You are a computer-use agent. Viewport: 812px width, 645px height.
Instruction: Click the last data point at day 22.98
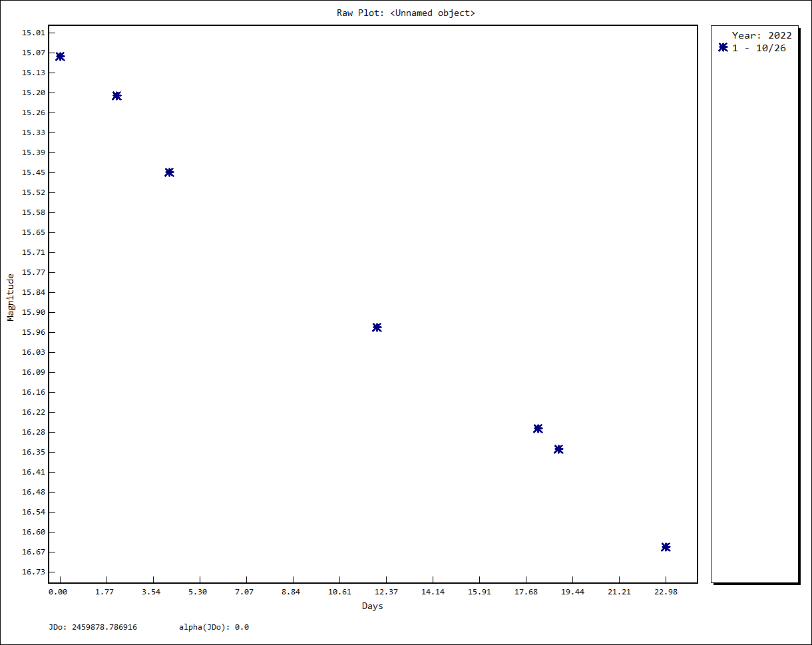pyautogui.click(x=666, y=547)
